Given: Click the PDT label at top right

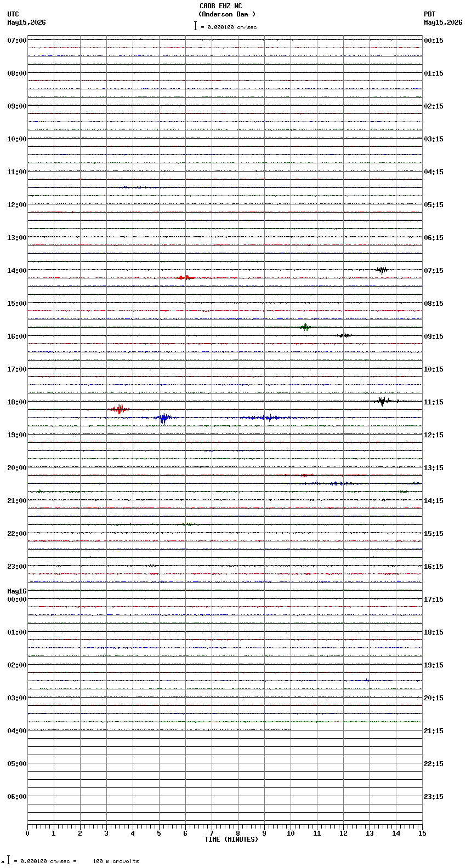Looking at the screenshot, I should click(429, 14).
